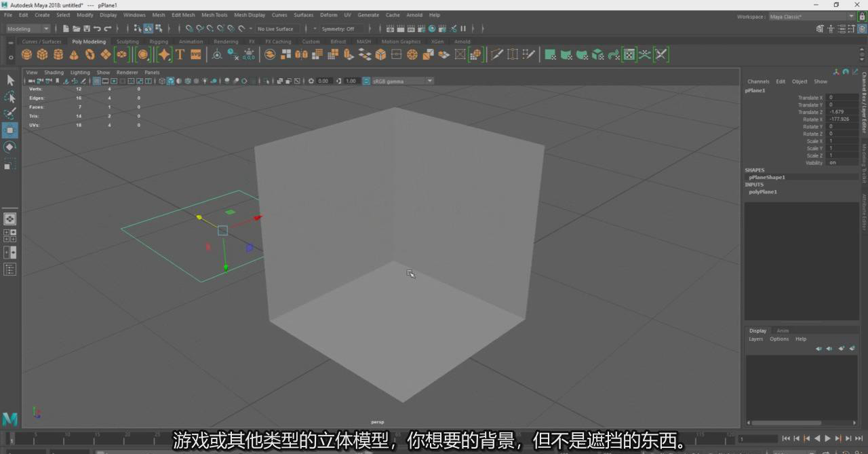
Task: Open the File menu
Action: 8,15
